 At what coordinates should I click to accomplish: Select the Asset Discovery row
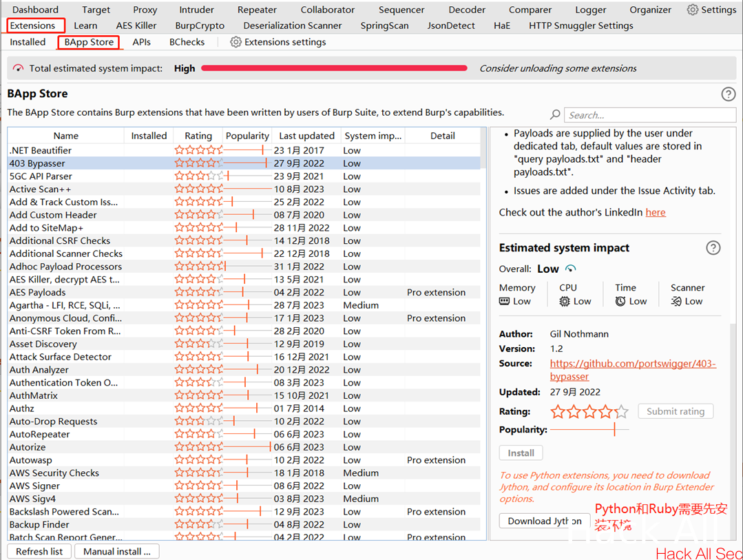coord(244,344)
